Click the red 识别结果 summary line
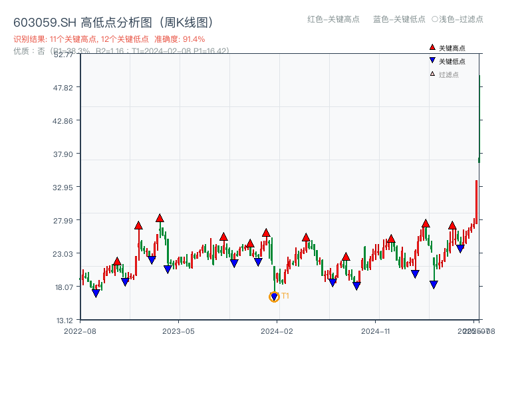The height and width of the screenshot is (399, 532). pos(109,39)
